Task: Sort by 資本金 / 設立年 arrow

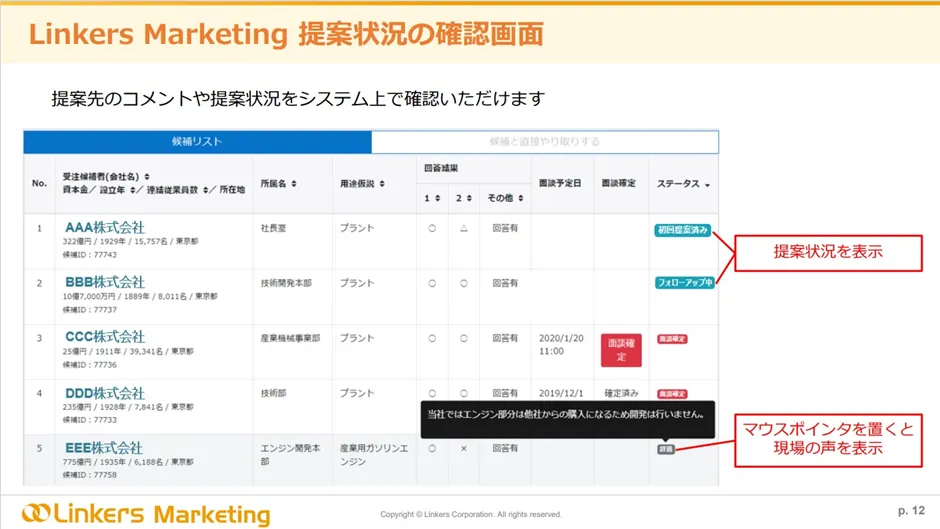Action: (132, 190)
